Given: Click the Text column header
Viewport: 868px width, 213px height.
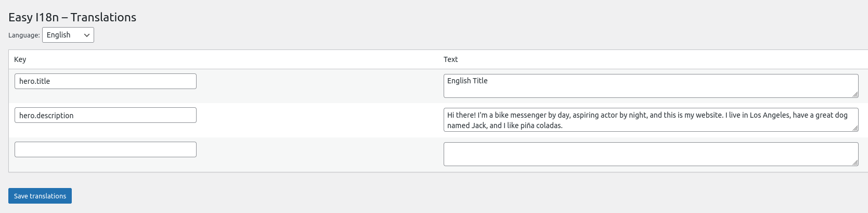Looking at the screenshot, I should tap(450, 59).
